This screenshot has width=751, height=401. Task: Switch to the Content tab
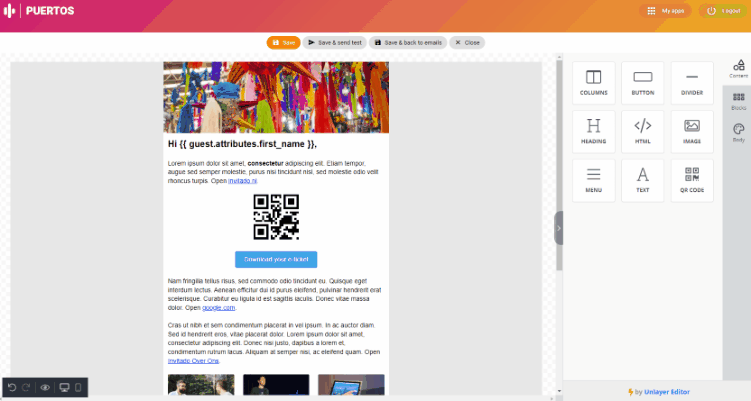(x=738, y=69)
